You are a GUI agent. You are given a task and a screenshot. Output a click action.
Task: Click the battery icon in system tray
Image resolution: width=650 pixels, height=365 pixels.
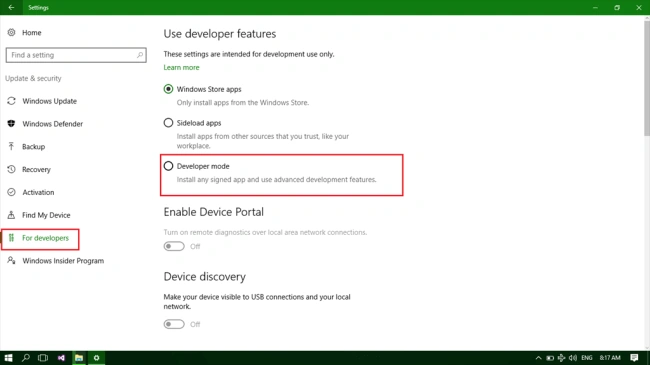550,358
